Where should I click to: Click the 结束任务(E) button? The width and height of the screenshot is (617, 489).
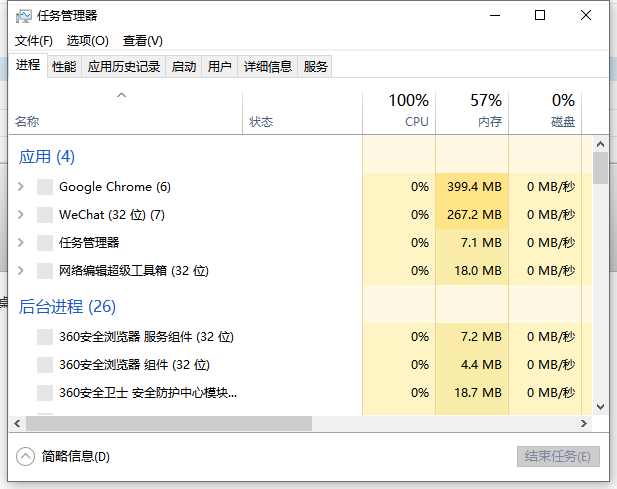point(558,456)
